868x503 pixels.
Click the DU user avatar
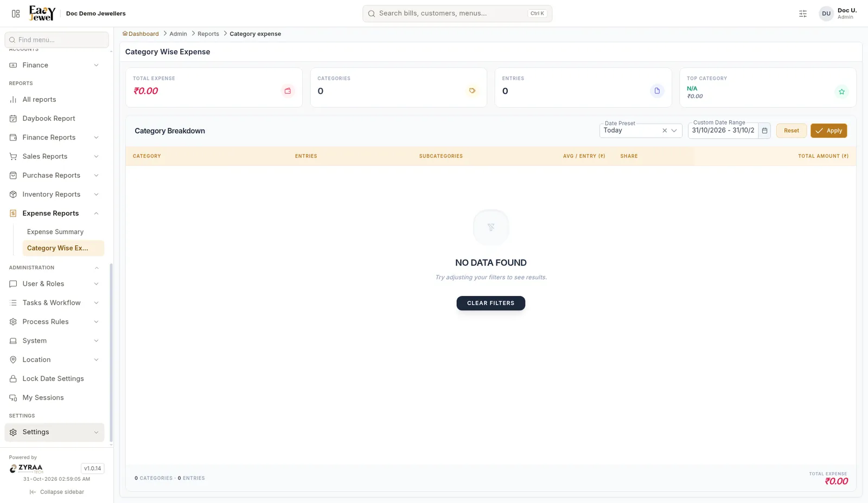(826, 14)
